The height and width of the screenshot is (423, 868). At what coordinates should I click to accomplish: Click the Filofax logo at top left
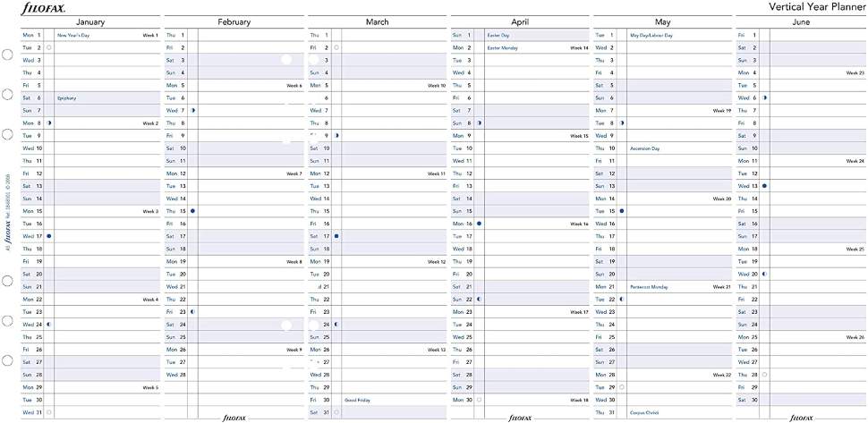tap(38, 7)
